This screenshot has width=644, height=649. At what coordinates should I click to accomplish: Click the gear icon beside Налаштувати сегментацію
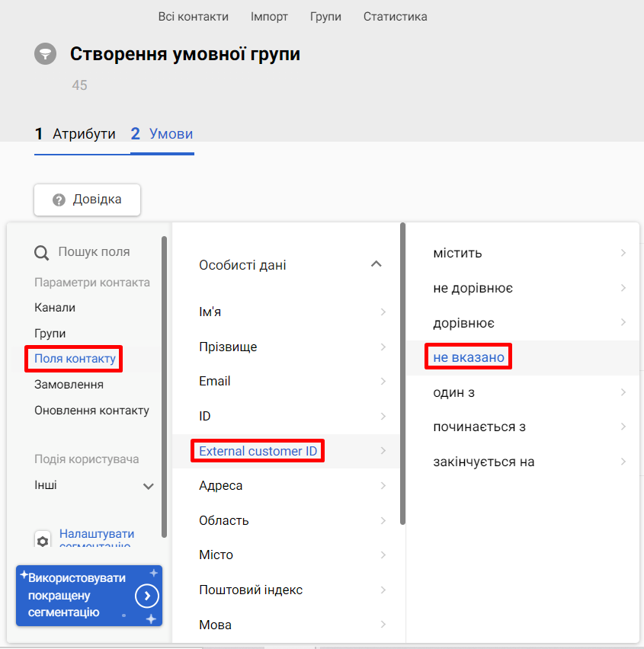[x=43, y=540]
